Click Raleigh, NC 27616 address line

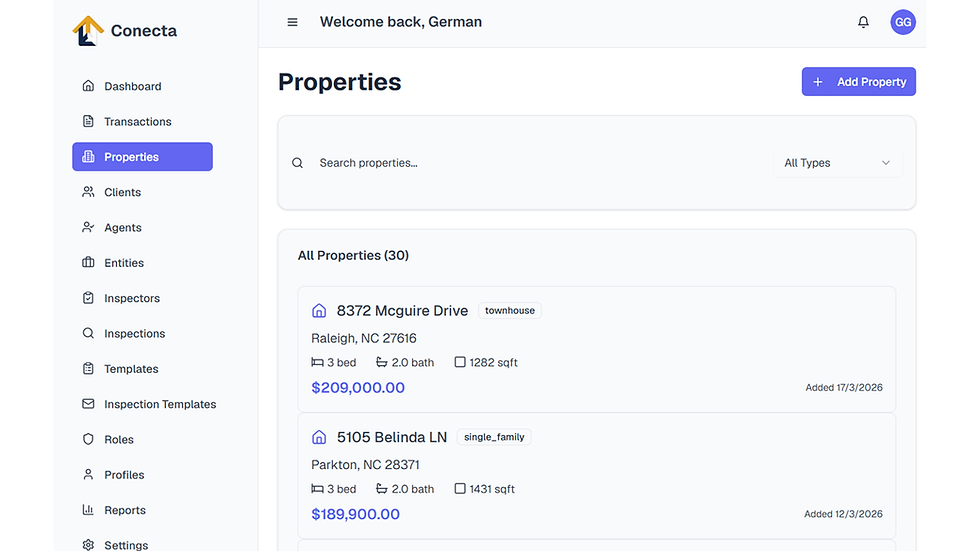tap(364, 338)
